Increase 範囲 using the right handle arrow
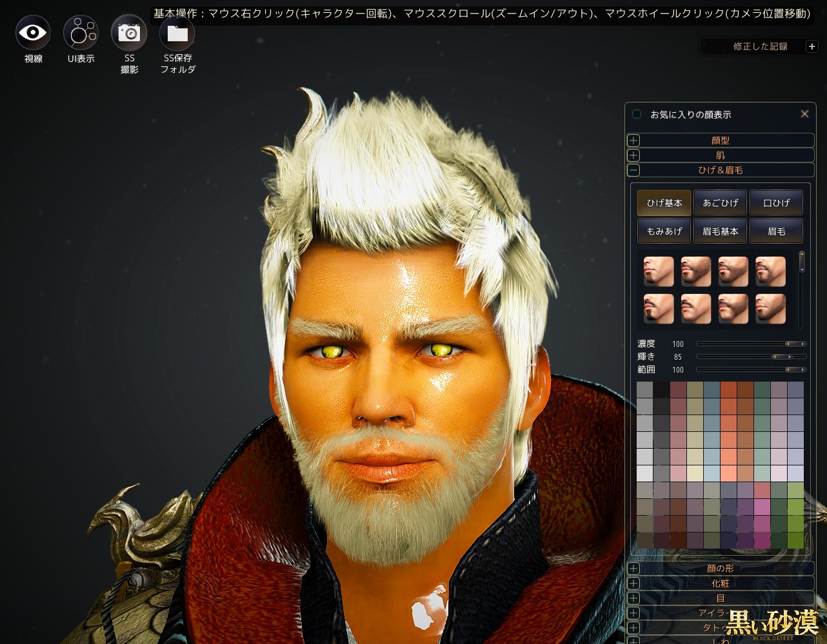 point(802,370)
